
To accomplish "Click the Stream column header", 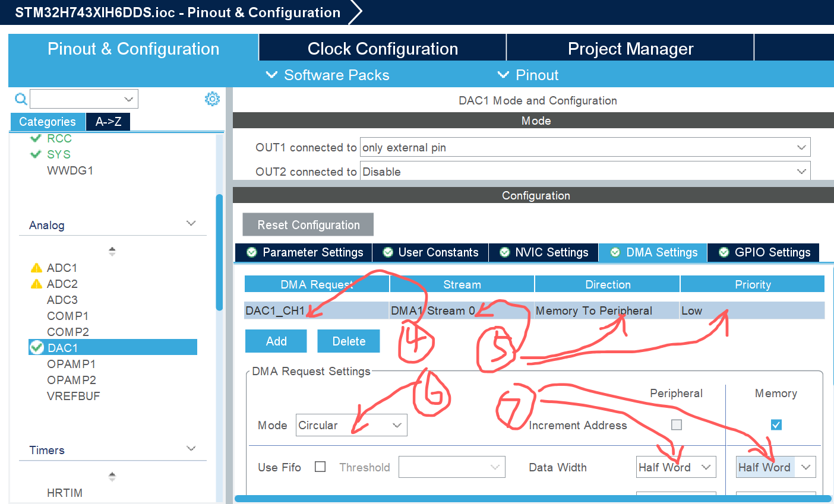I will pyautogui.click(x=462, y=284).
